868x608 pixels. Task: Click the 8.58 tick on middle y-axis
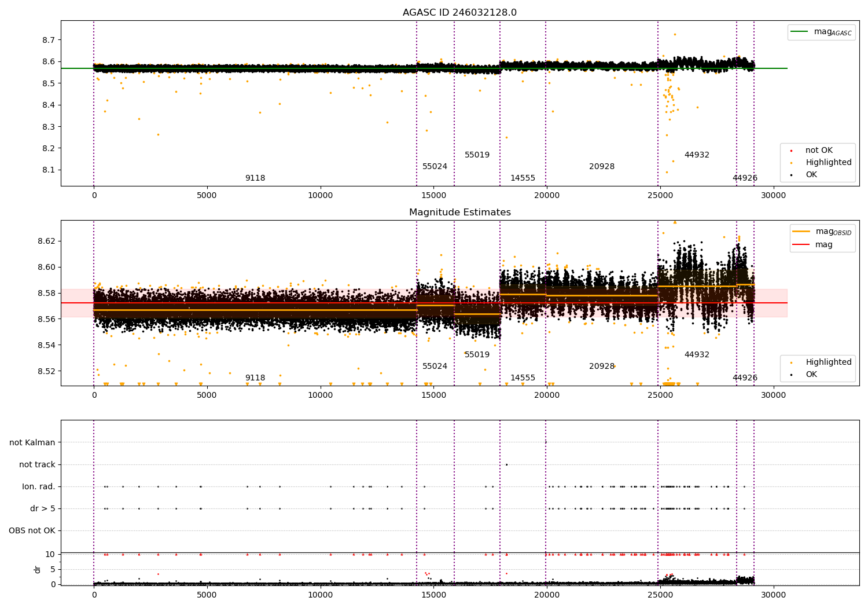pos(46,294)
